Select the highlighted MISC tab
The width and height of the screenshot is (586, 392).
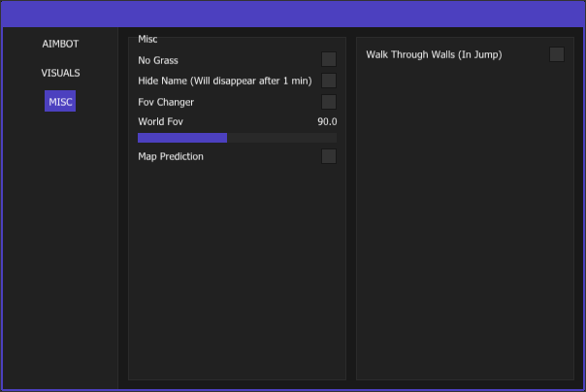click(x=60, y=102)
